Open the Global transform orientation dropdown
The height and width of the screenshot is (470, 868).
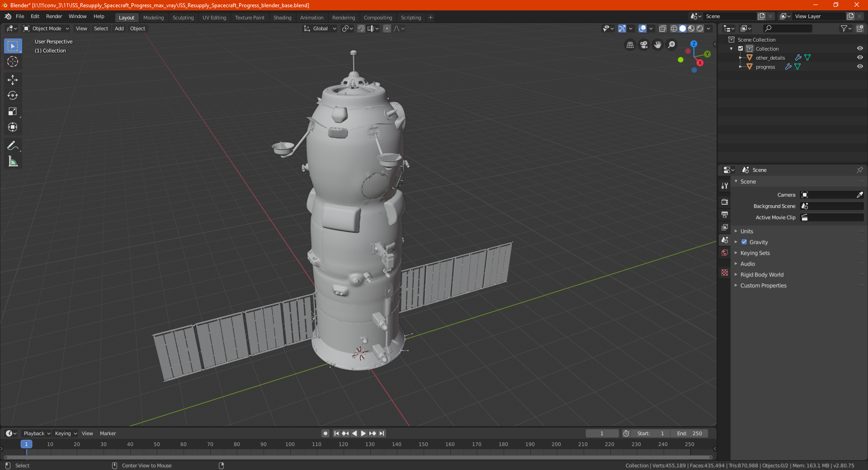pyautogui.click(x=320, y=28)
